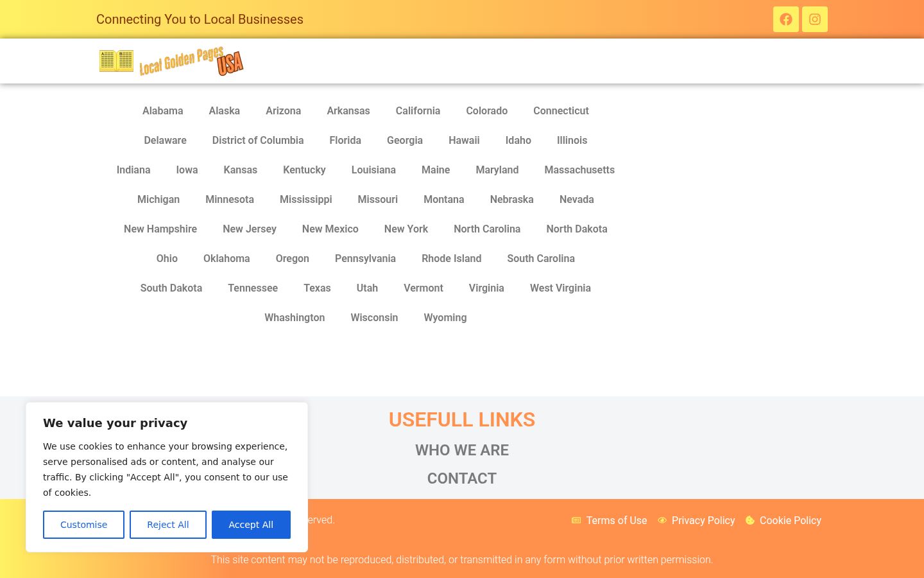The image size is (924, 578).
Task: Select Connecticut in the state menu
Action: pyautogui.click(x=561, y=110)
